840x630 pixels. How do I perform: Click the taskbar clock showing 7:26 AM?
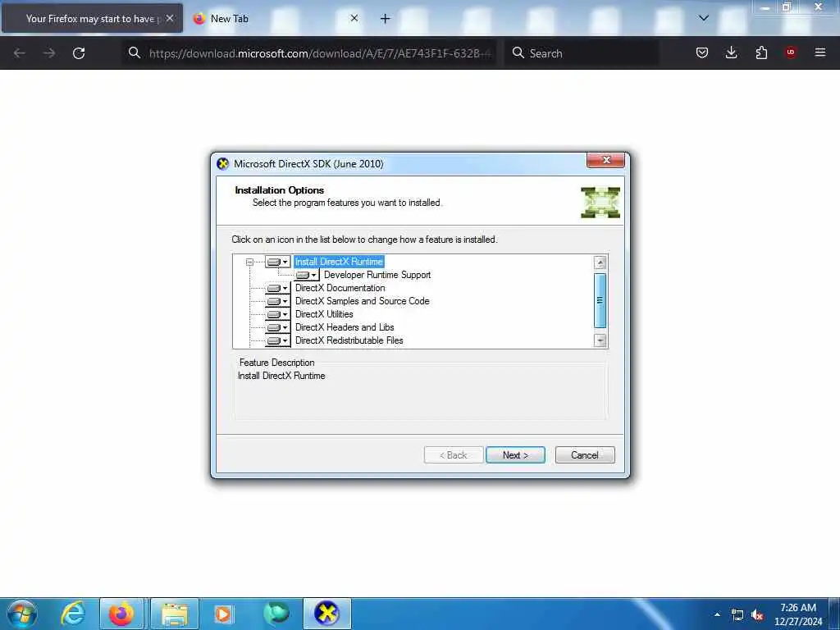[x=797, y=614]
